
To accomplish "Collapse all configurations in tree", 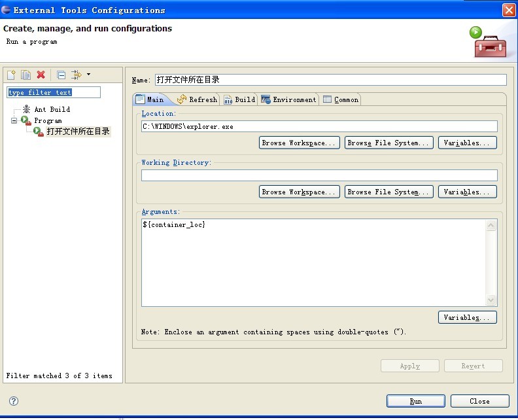I will pos(61,75).
